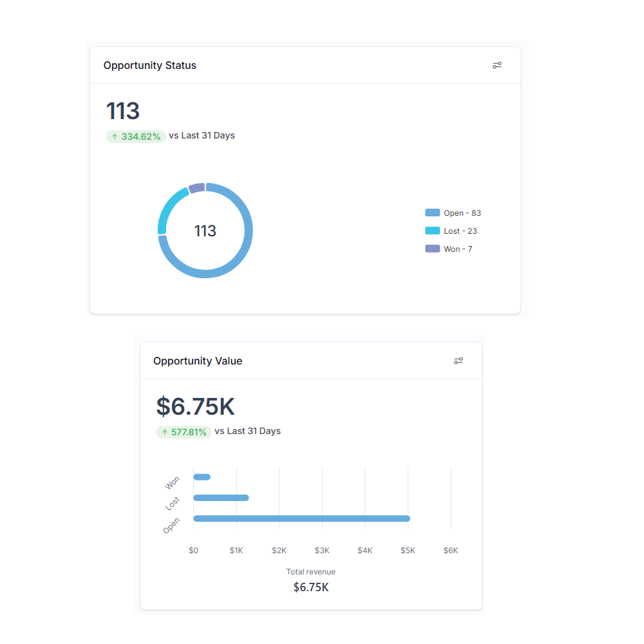This screenshot has width=644, height=644.
Task: Click the 113 donut center total
Action: tap(205, 231)
